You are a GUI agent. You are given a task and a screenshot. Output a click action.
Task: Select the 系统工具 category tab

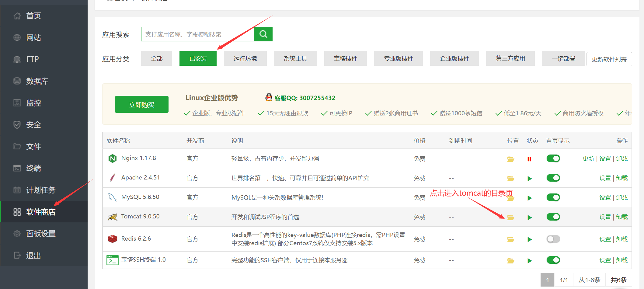295,58
